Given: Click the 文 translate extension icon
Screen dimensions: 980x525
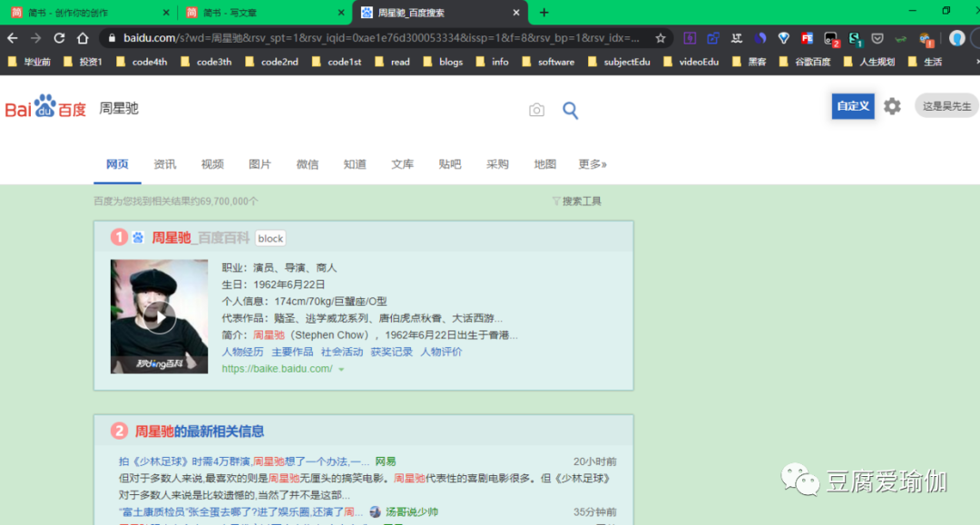Looking at the screenshot, I should pos(736,38).
